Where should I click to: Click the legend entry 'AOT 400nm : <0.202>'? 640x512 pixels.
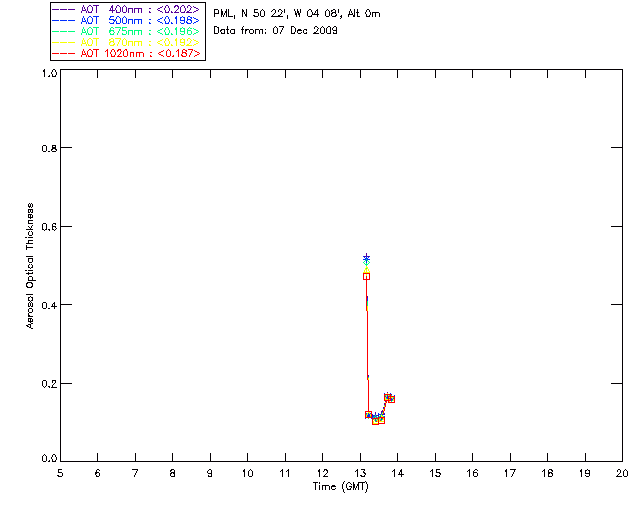[126, 9]
